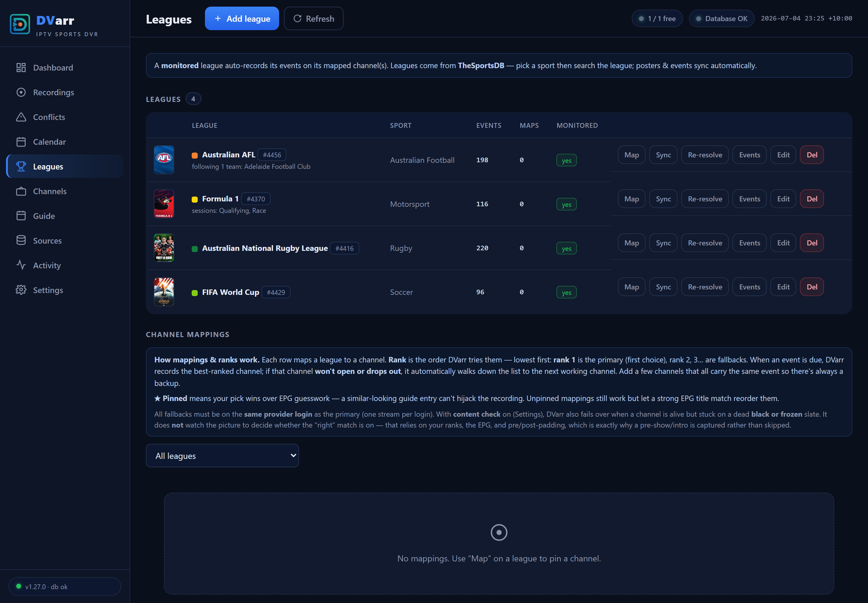Open the Australian AFL poster thumbnail

tap(164, 160)
